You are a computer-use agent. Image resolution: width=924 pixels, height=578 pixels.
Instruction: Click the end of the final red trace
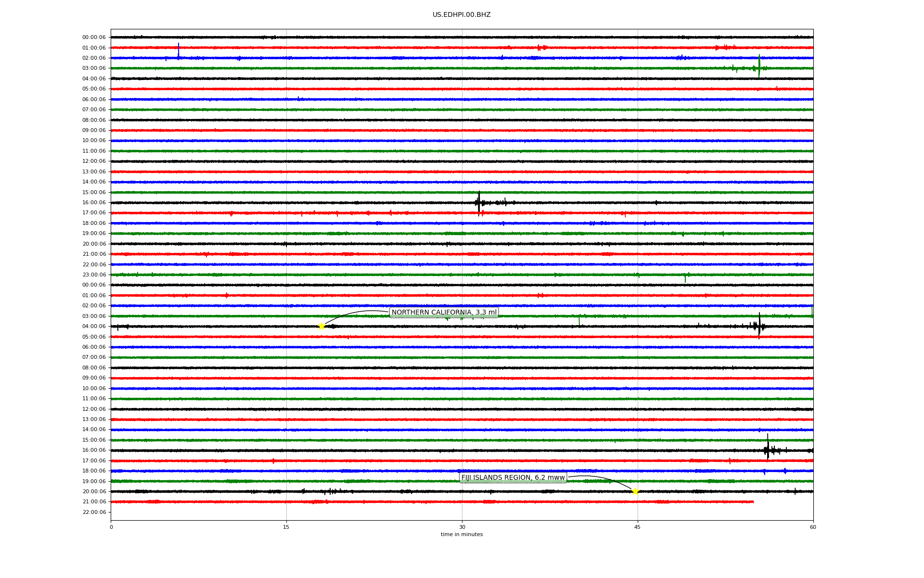point(753,502)
